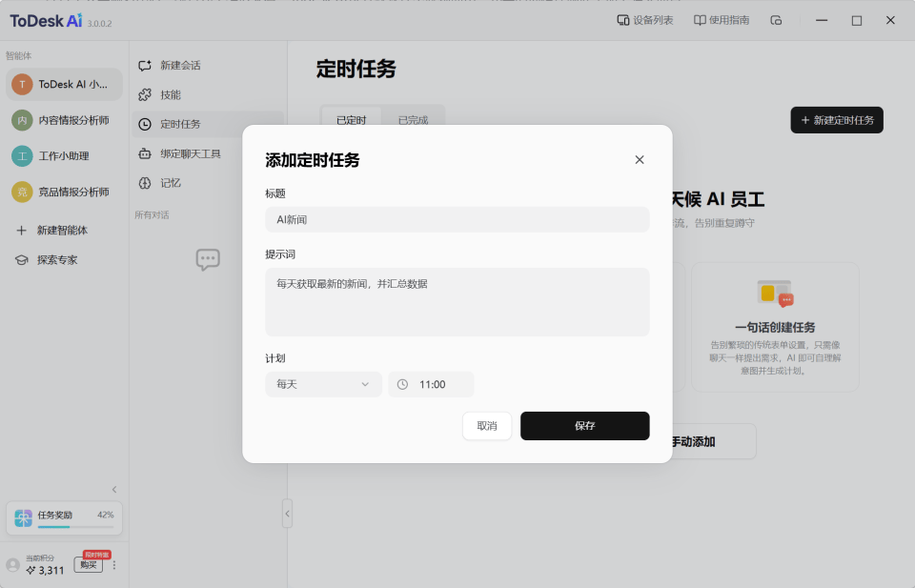Click the 任务奖励 gift icon
Image resolution: width=915 pixels, height=588 pixels.
(23, 518)
